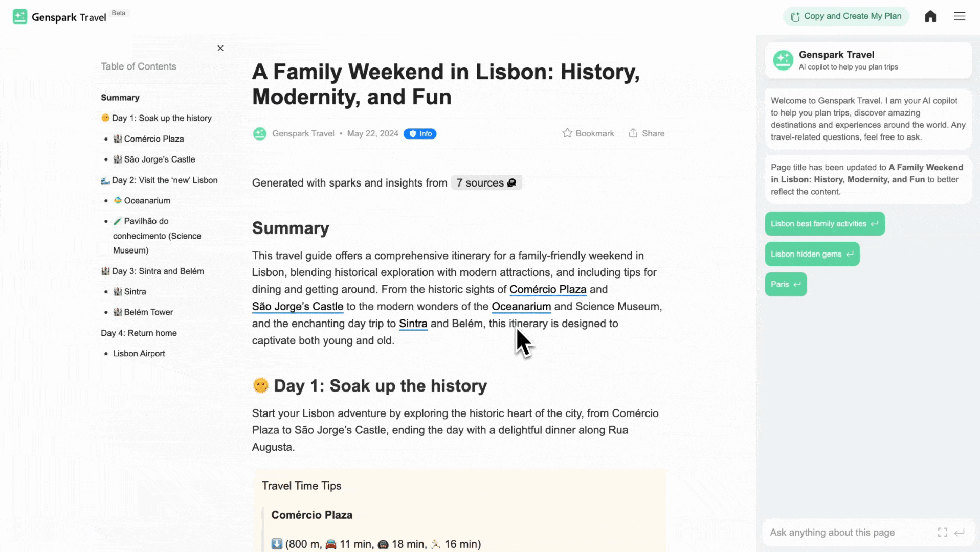Viewport: 980px width, 552px height.
Task: Navigate to Belém Tower in contents
Action: [148, 312]
